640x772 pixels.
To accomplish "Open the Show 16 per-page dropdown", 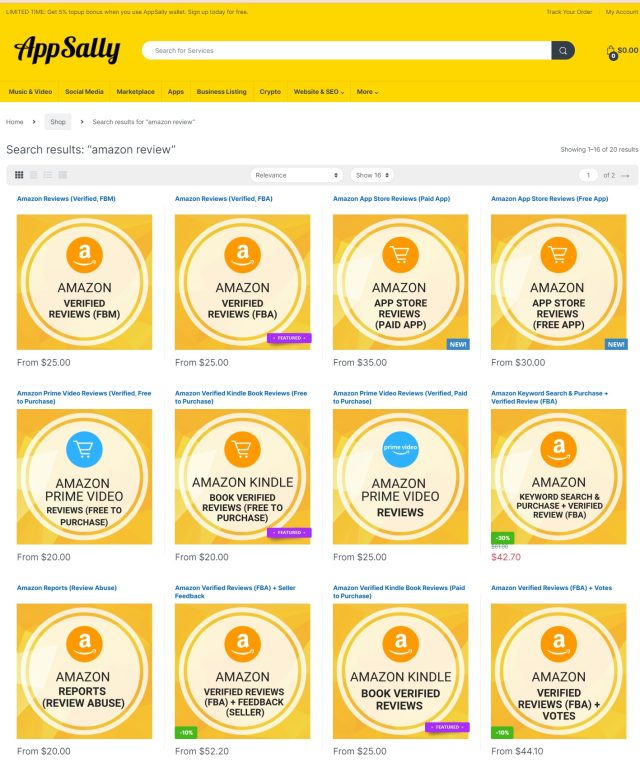I will (x=372, y=175).
